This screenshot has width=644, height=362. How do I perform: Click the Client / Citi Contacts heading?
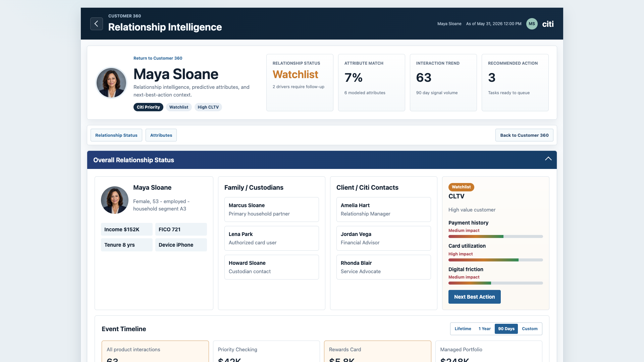coord(367,187)
